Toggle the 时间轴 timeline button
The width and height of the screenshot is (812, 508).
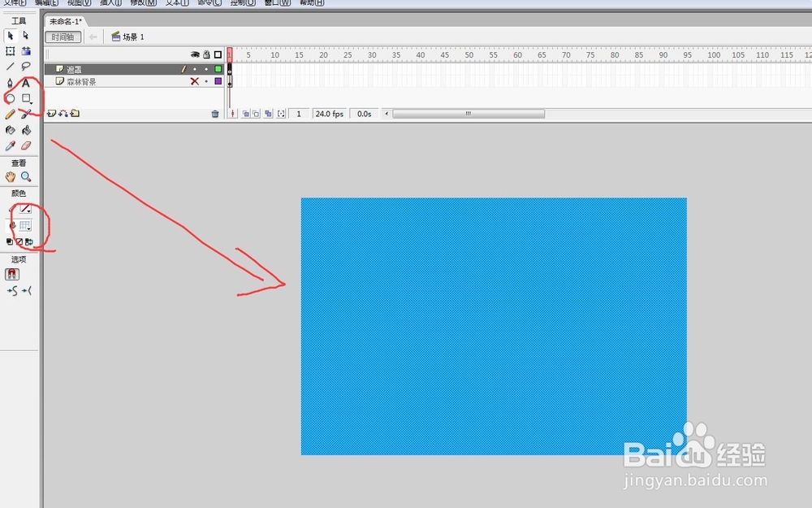pos(63,37)
